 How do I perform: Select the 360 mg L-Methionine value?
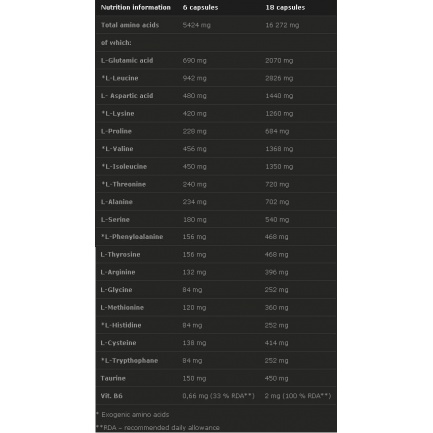point(276,307)
